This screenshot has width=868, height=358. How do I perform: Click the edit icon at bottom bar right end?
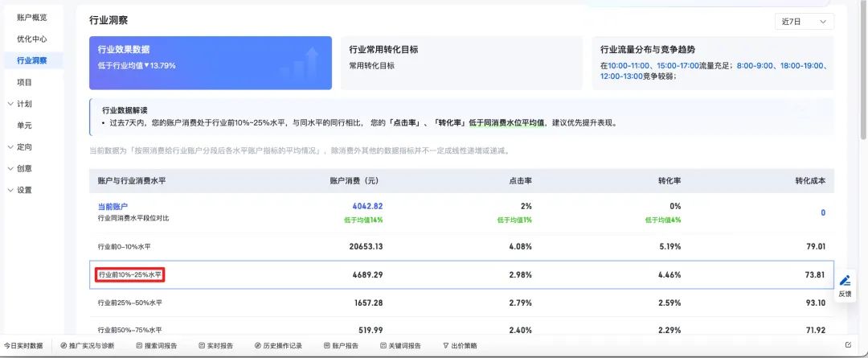[x=848, y=344]
